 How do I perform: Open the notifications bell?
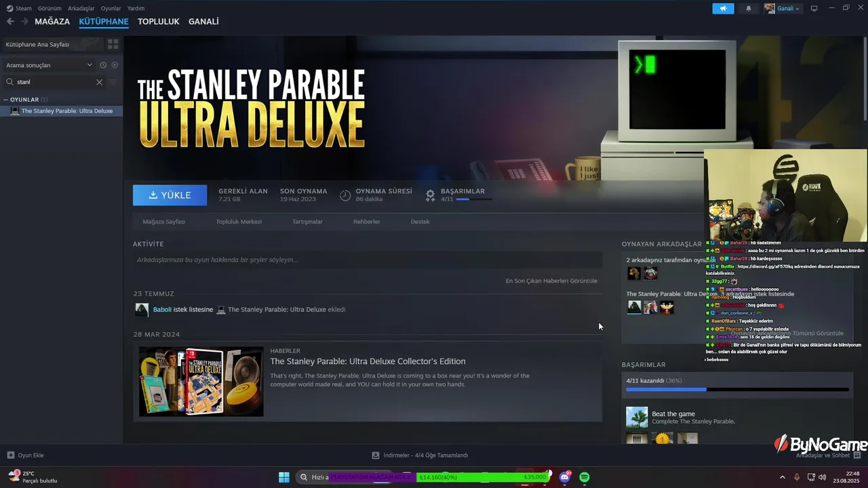point(749,8)
